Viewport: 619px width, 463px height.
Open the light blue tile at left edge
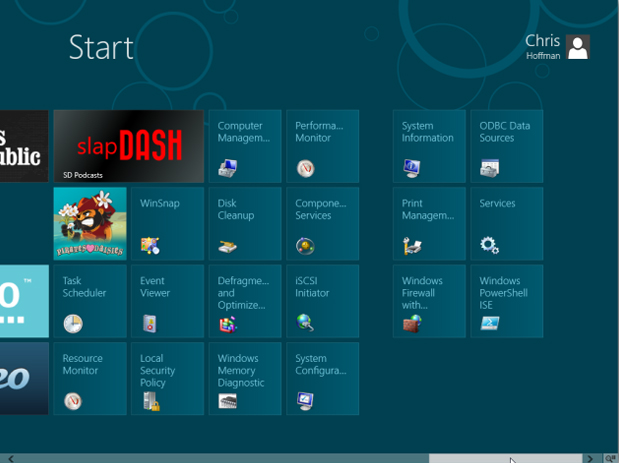(24, 301)
